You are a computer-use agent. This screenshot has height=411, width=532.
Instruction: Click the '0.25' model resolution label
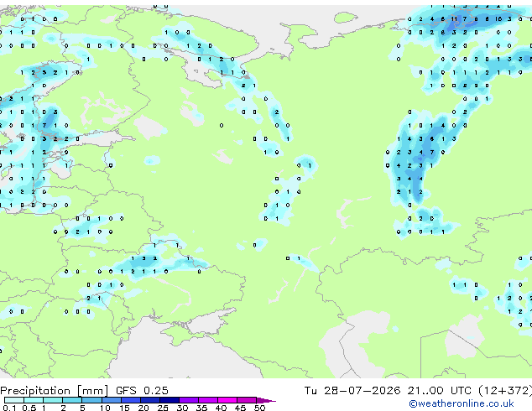click(156, 390)
